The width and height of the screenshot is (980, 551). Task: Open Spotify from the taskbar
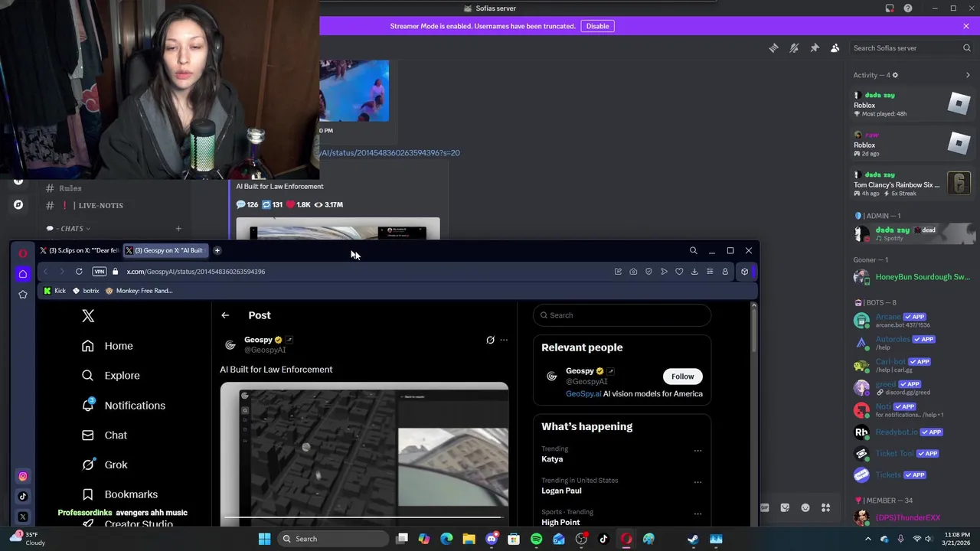[x=536, y=539]
